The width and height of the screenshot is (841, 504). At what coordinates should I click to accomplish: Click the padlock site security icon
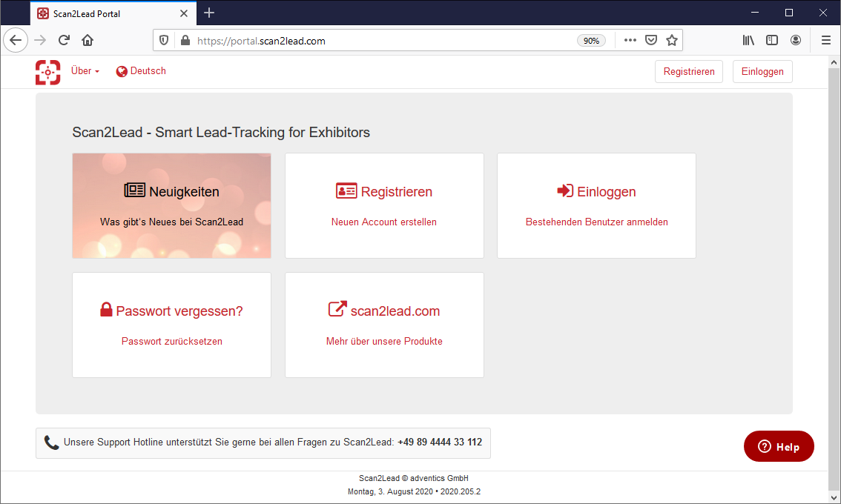pos(185,41)
